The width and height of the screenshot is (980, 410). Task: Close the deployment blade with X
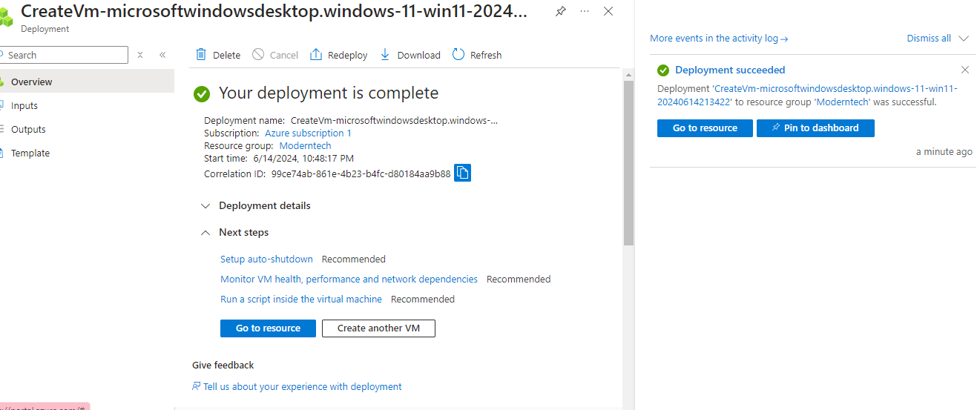point(608,11)
